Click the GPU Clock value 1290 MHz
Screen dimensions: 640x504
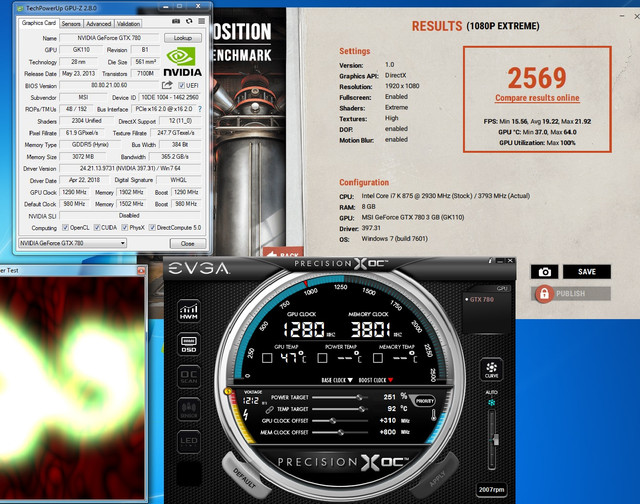74,192
